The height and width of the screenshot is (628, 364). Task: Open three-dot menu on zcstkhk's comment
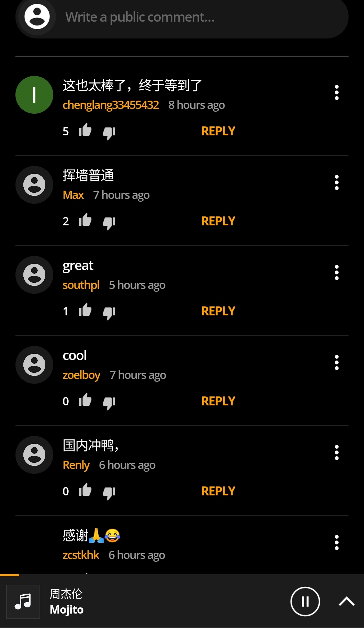337,542
